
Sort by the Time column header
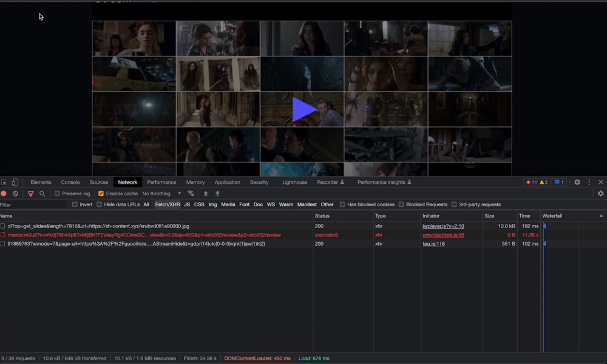pos(529,216)
